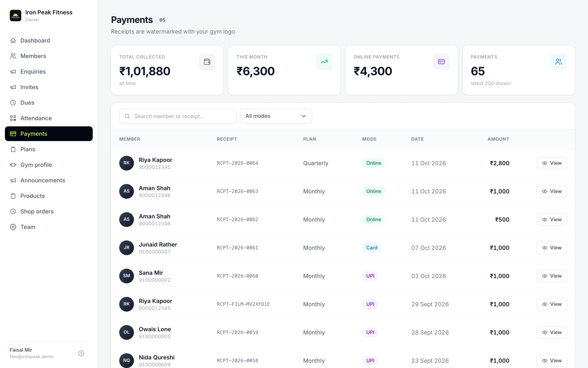The image size is (588, 368).
Task: Go to Dashboard in the sidebar
Action: pyautogui.click(x=49, y=40)
